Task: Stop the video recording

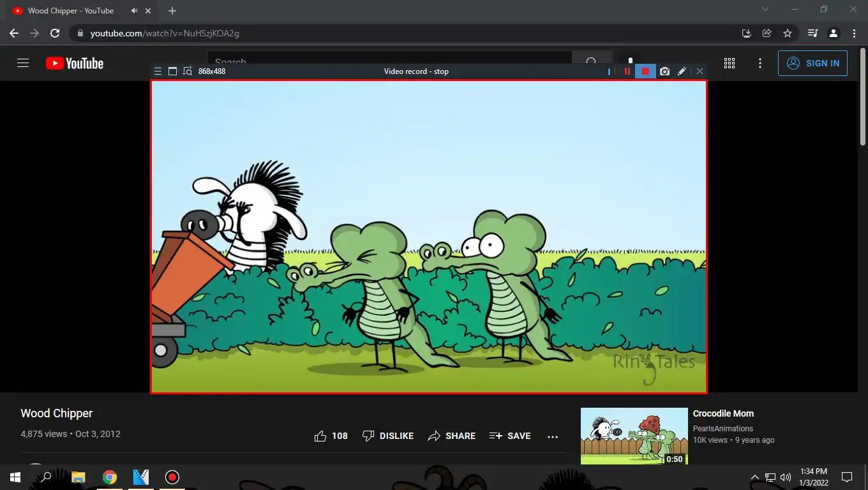Action: (645, 71)
